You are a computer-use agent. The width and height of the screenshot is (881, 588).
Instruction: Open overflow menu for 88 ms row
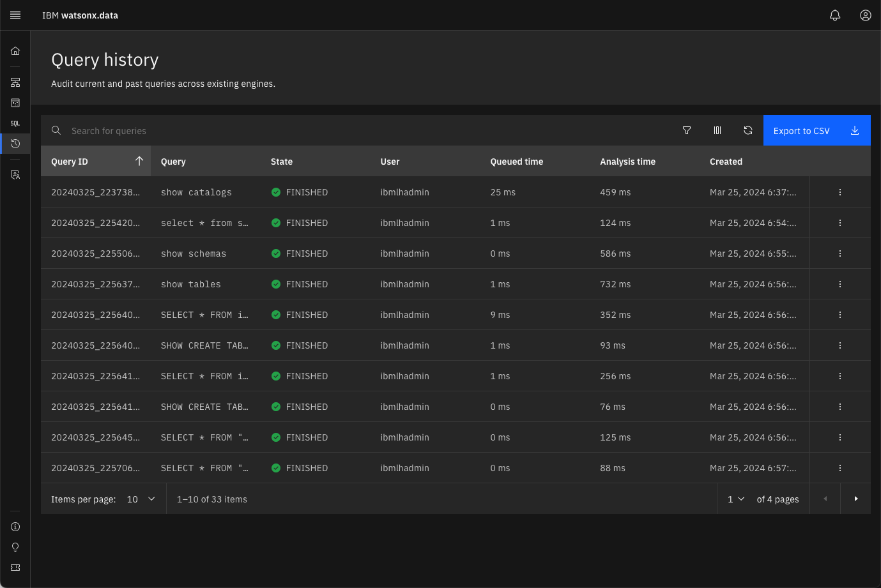[x=840, y=468]
